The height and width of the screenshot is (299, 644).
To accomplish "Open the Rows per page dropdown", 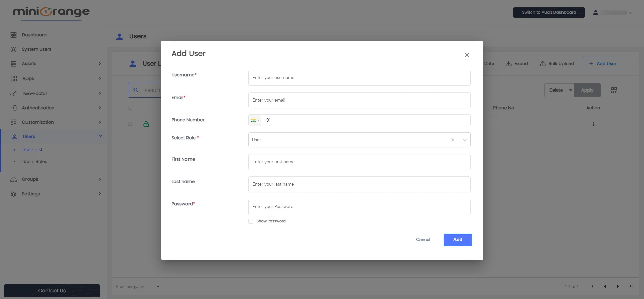I will tap(154, 287).
